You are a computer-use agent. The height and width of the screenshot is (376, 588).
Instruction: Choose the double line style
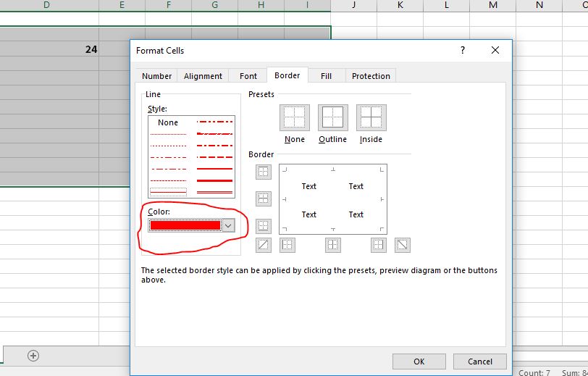coord(215,192)
